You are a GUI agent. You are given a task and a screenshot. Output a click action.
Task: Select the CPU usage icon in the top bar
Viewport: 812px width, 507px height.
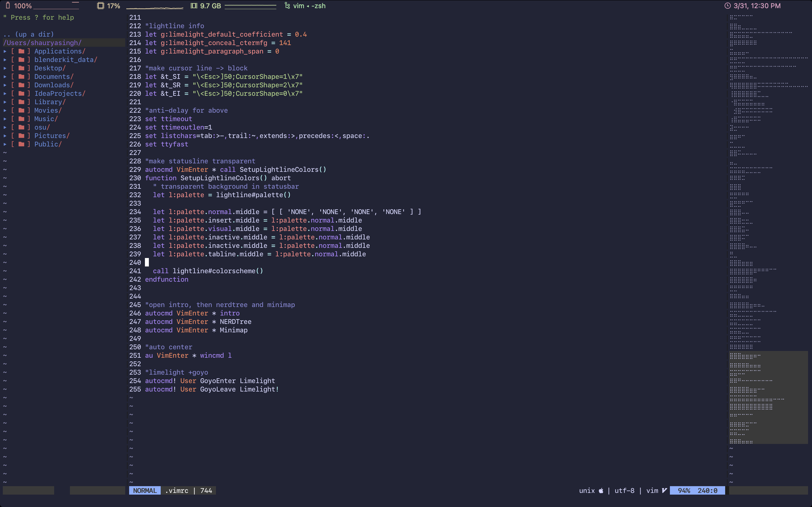coord(100,5)
